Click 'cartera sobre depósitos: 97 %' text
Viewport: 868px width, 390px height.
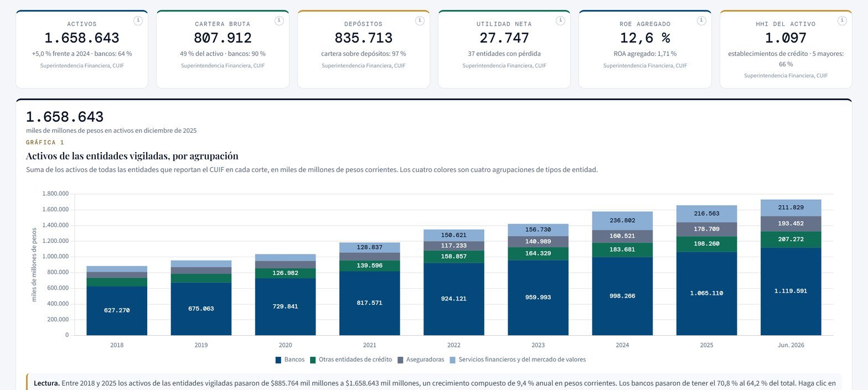364,54
